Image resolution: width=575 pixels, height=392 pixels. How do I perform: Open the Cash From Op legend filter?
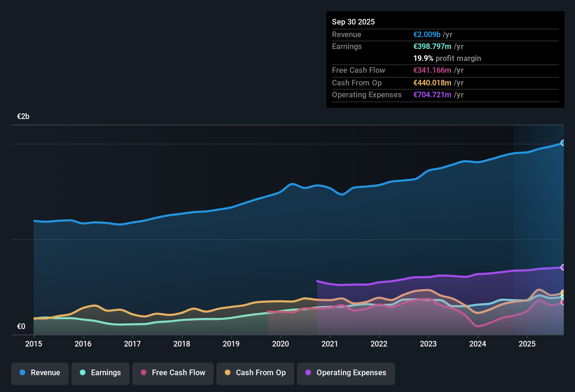[x=255, y=373]
